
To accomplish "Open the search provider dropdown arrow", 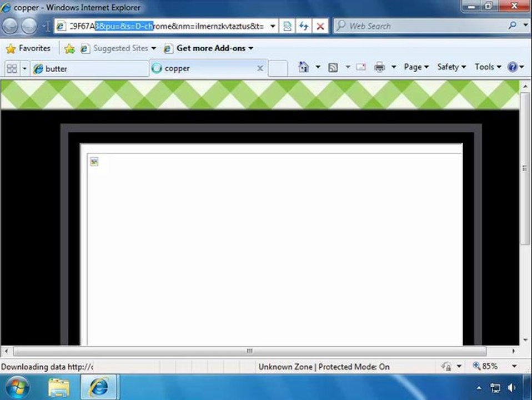I will point(525,25).
